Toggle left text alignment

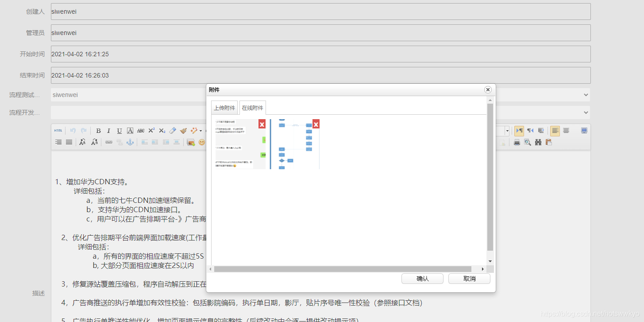pyautogui.click(x=555, y=130)
